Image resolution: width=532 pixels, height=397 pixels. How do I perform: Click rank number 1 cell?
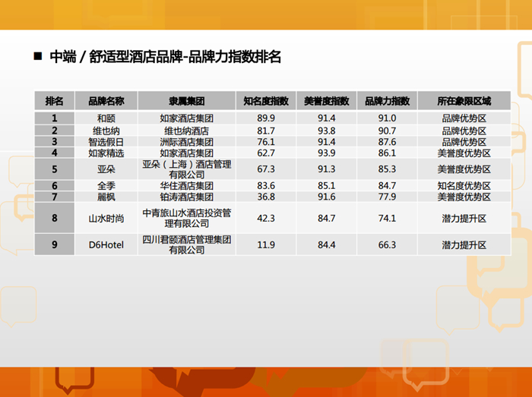point(54,118)
